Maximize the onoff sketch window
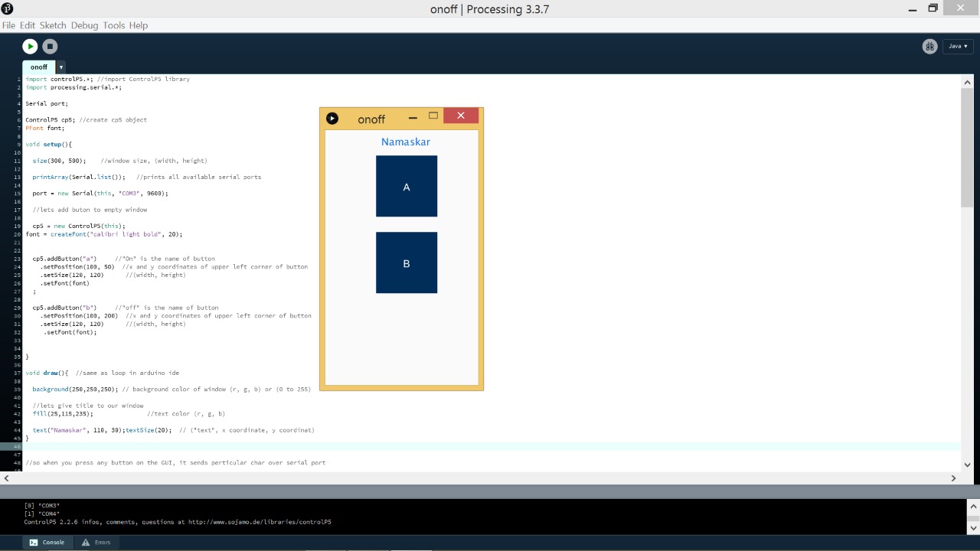The height and width of the screenshot is (551, 980). pos(433,116)
